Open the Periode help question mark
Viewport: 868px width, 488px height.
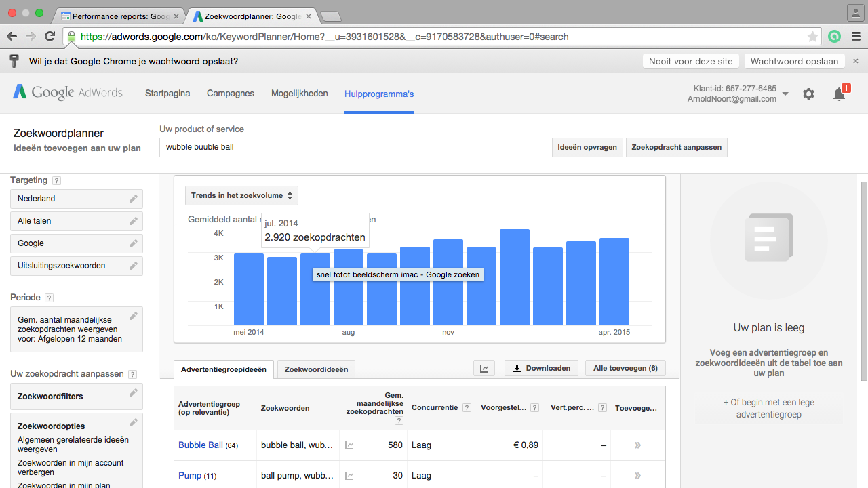pos(49,298)
